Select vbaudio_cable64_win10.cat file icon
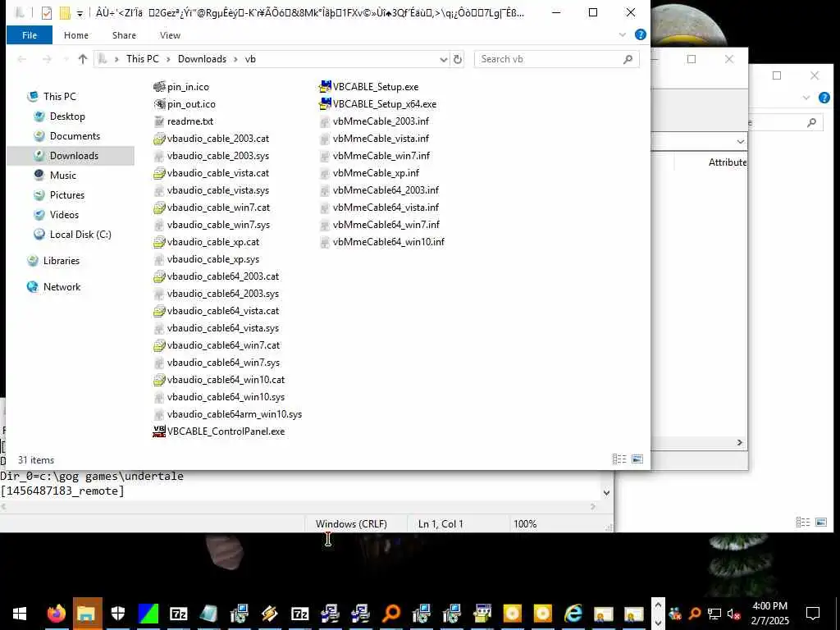 click(159, 380)
